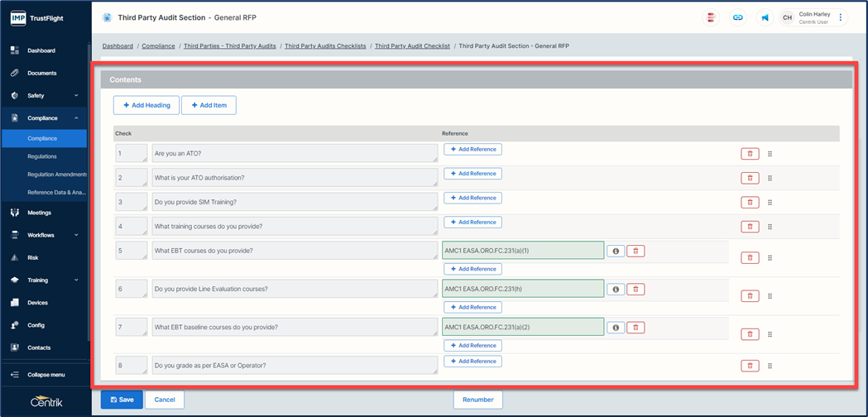Click Collapse menu at sidebar bottom
Viewport: 868px width, 417px height.
[x=46, y=375]
